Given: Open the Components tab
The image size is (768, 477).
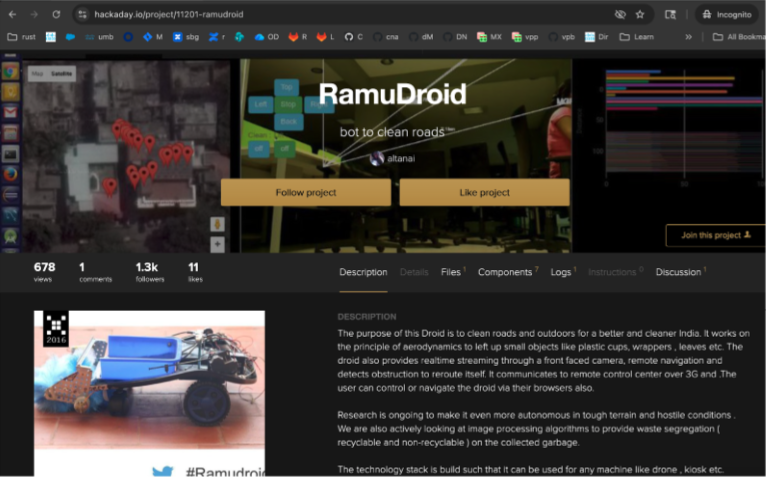Looking at the screenshot, I should (508, 272).
